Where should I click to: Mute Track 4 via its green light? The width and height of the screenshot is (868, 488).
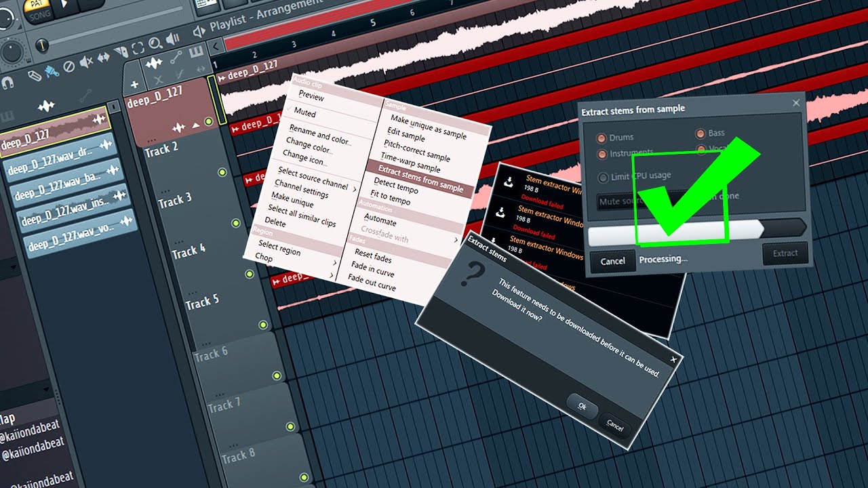coord(249,274)
